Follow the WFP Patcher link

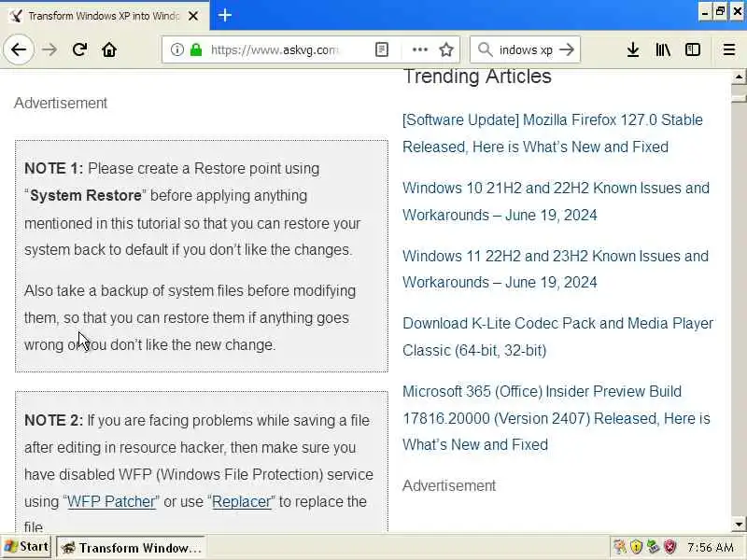111,501
